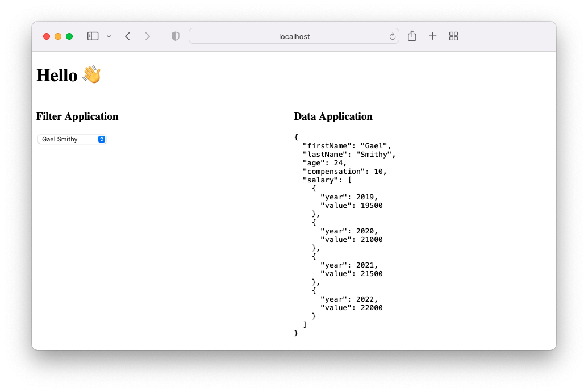The height and width of the screenshot is (392, 588).
Task: Show the tab overview grid icon
Action: [453, 36]
